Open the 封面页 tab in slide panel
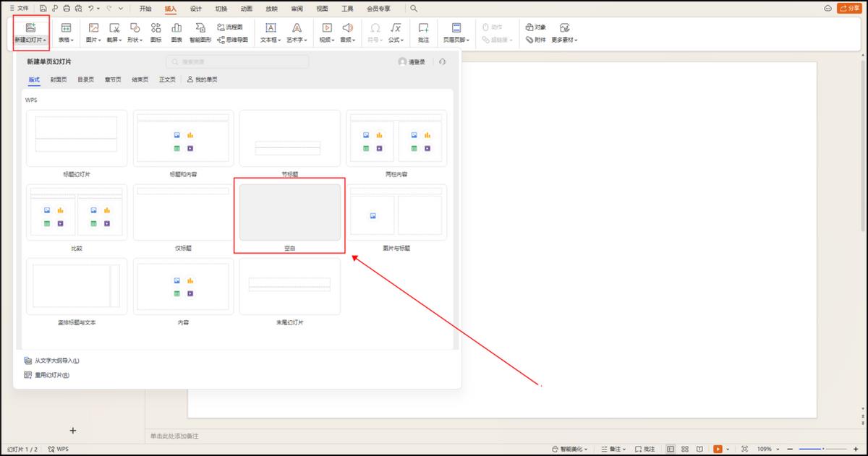 click(59, 79)
